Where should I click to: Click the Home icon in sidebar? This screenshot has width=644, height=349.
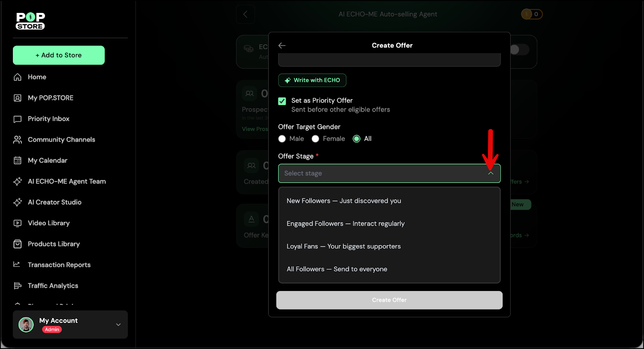(x=17, y=77)
